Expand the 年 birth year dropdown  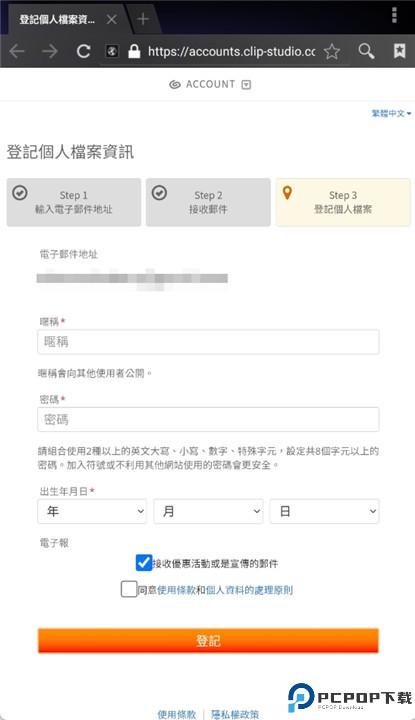[92, 511]
